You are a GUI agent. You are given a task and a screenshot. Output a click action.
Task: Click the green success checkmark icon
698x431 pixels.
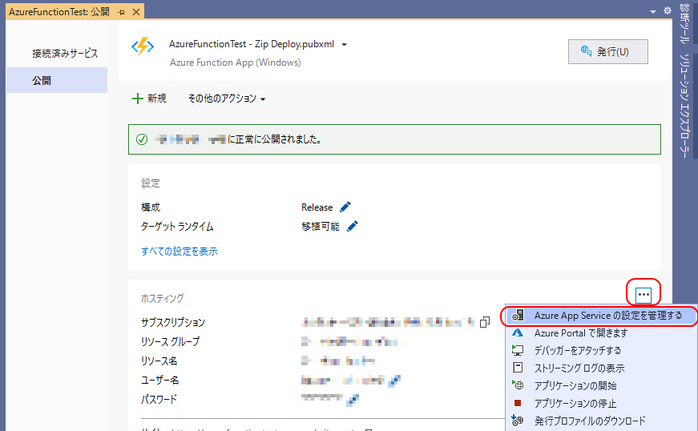click(x=142, y=140)
